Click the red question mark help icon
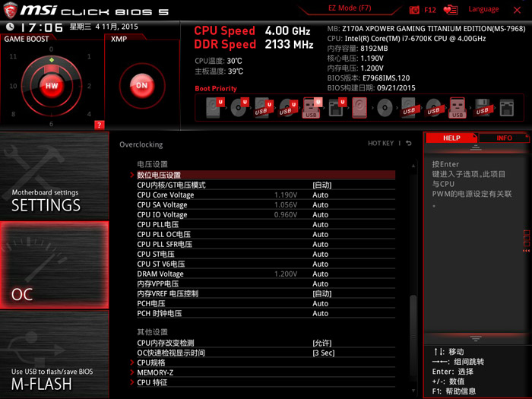 coord(99,125)
